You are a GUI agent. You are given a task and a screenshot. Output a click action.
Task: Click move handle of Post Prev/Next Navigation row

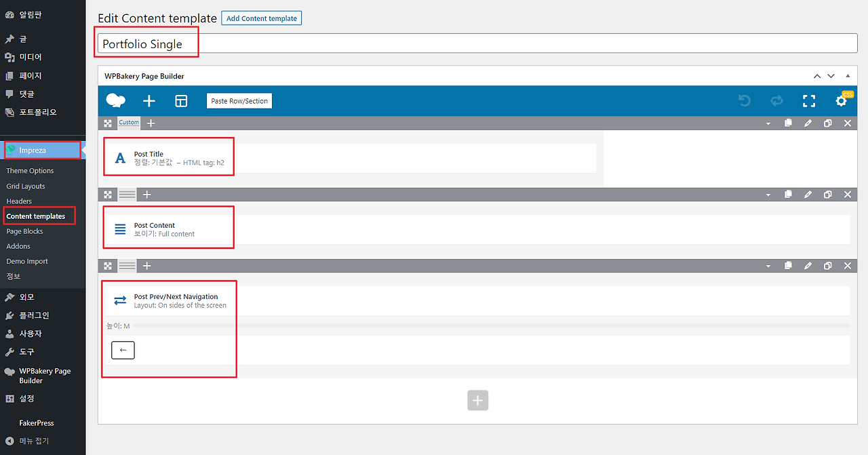point(108,266)
